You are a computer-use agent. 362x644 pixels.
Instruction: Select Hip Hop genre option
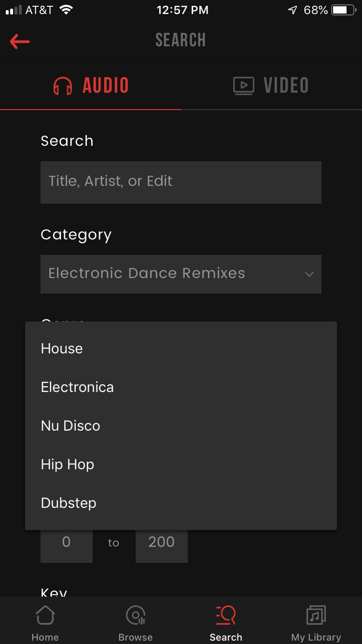(68, 464)
